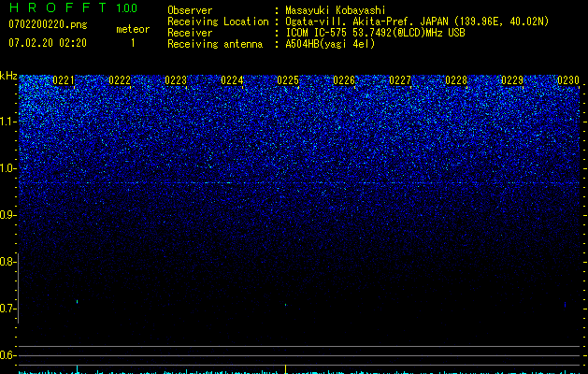Click the 0.7 frequency axis label

pos(7,309)
